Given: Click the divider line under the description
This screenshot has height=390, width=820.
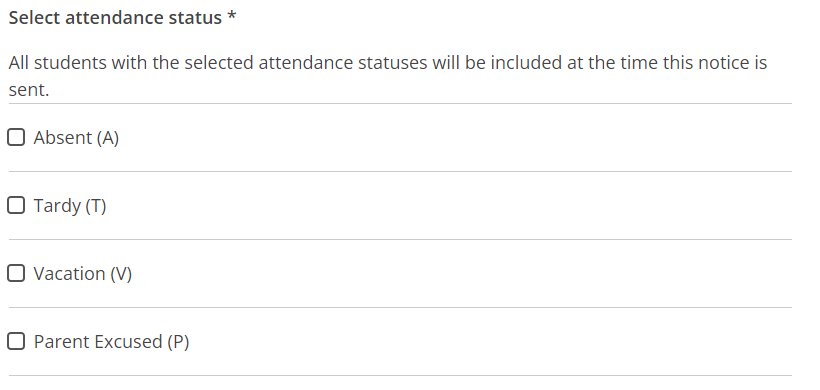Looking at the screenshot, I should point(400,104).
